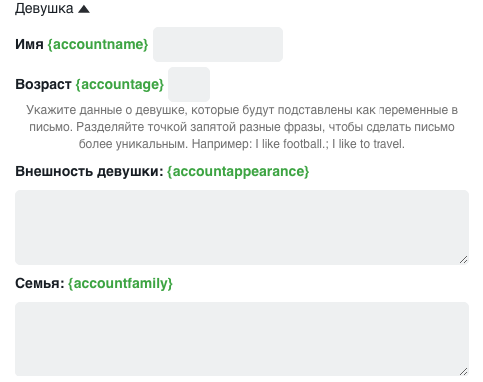Select the {accountage} variable tag
The height and width of the screenshot is (382, 483).
tap(120, 84)
